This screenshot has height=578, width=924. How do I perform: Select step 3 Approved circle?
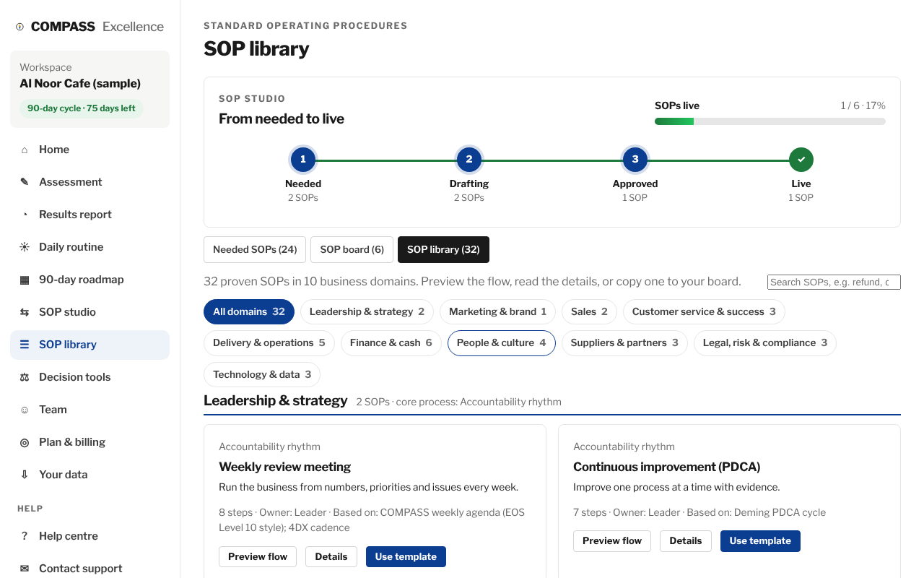[x=635, y=160]
